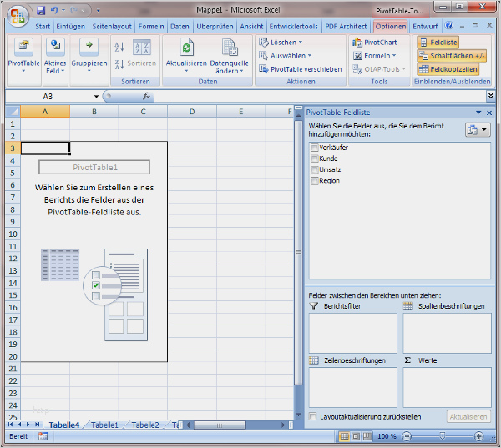
Task: Sort descending Z to A
Action: (x=119, y=65)
